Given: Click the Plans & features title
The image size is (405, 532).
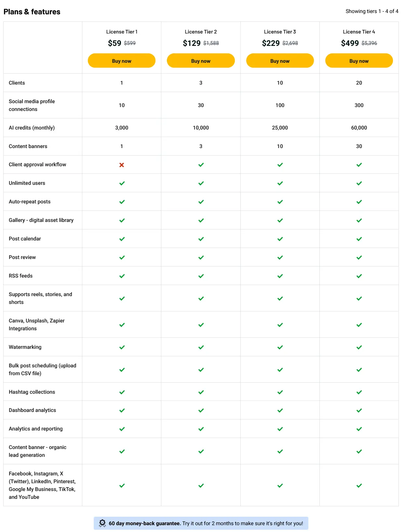Looking at the screenshot, I should point(32,12).
